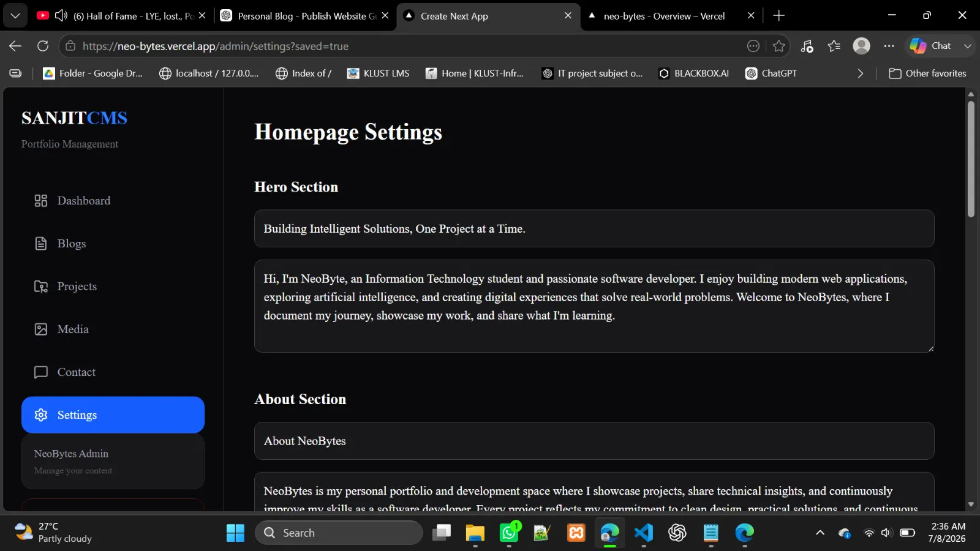The image size is (980, 551).
Task: Show hidden system tray icons
Action: (x=820, y=533)
